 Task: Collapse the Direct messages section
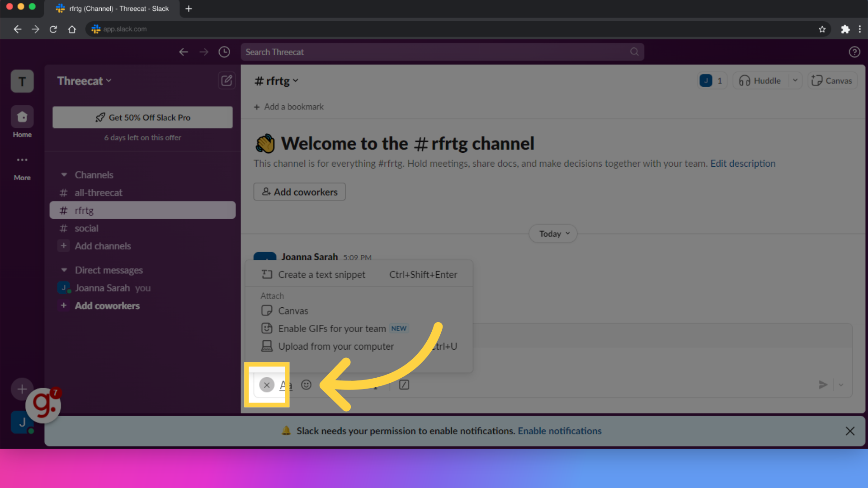(64, 270)
